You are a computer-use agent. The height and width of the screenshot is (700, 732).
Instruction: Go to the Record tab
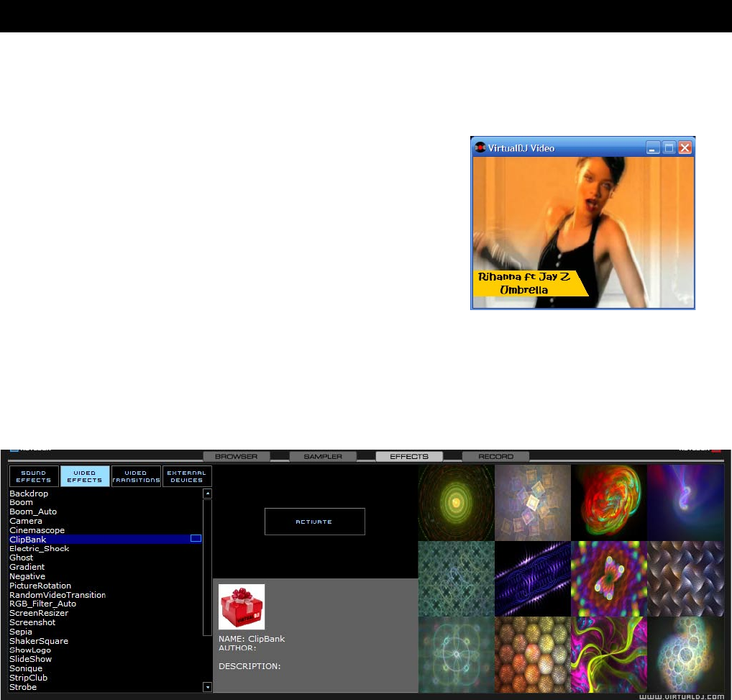click(495, 456)
